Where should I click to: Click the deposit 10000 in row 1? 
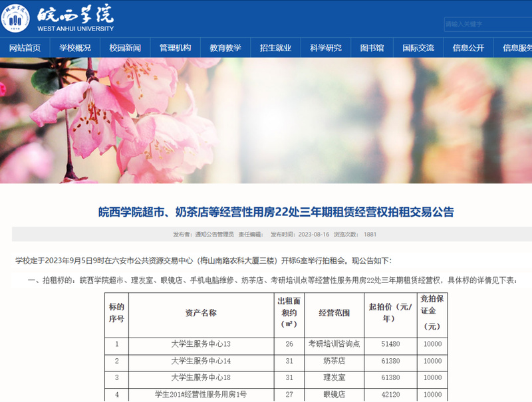pos(432,344)
